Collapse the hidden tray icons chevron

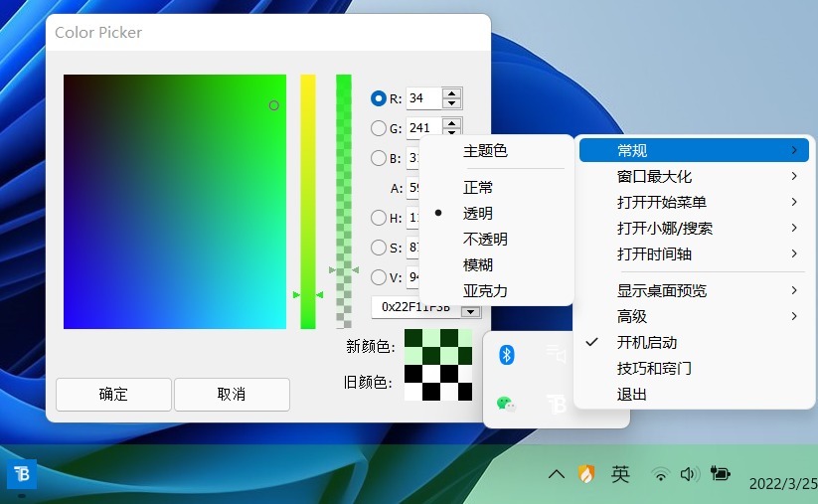[x=557, y=474]
